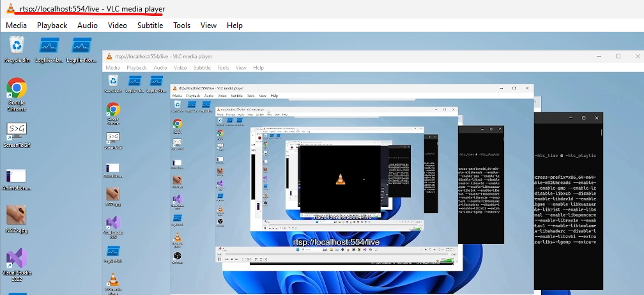Maximize the first nested VLC window

pos(618,56)
